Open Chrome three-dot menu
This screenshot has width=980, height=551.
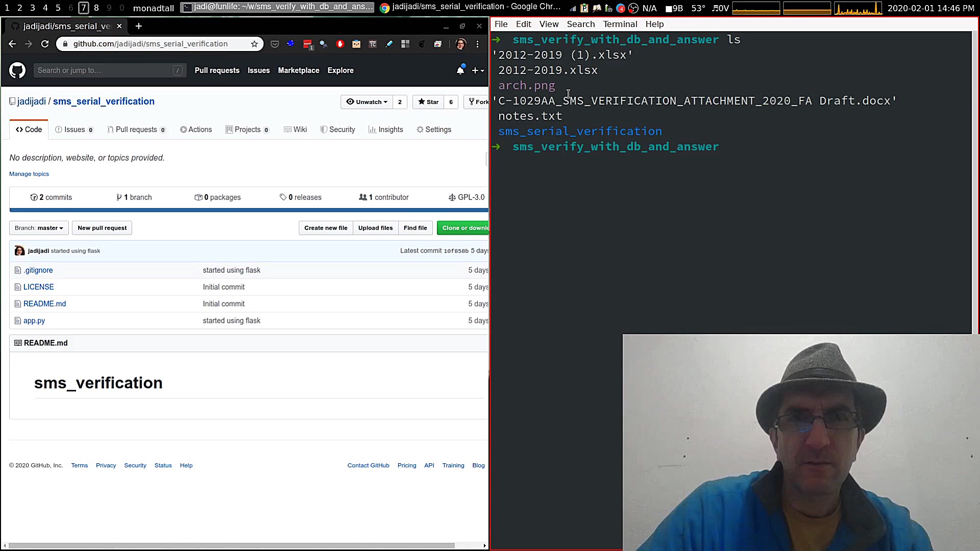477,44
